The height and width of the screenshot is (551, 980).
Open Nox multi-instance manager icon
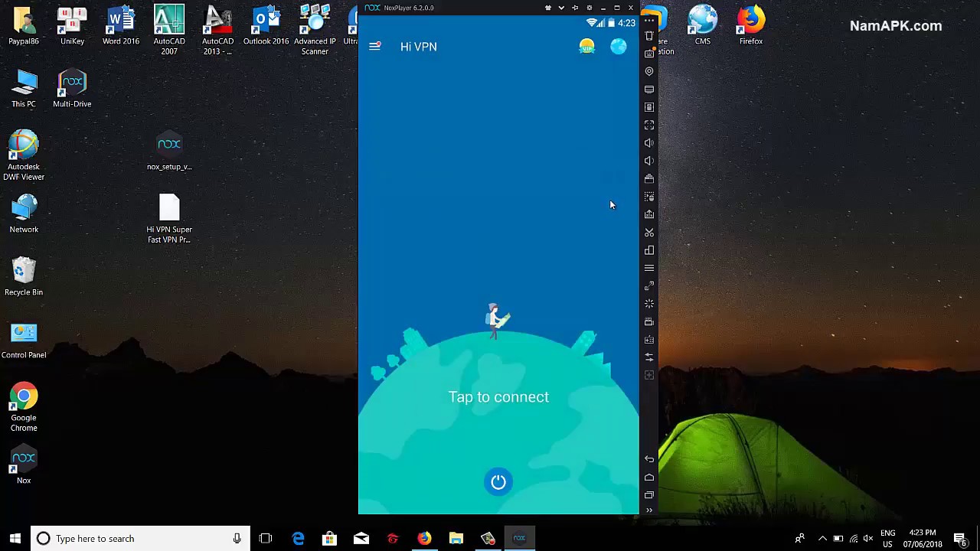(x=649, y=250)
